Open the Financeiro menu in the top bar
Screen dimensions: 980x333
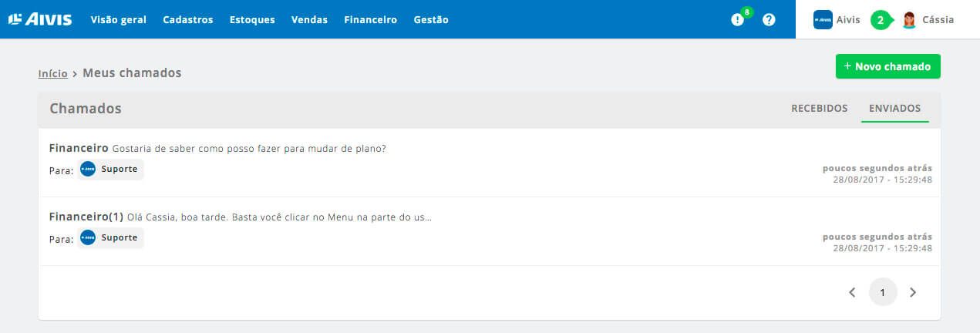tap(370, 20)
